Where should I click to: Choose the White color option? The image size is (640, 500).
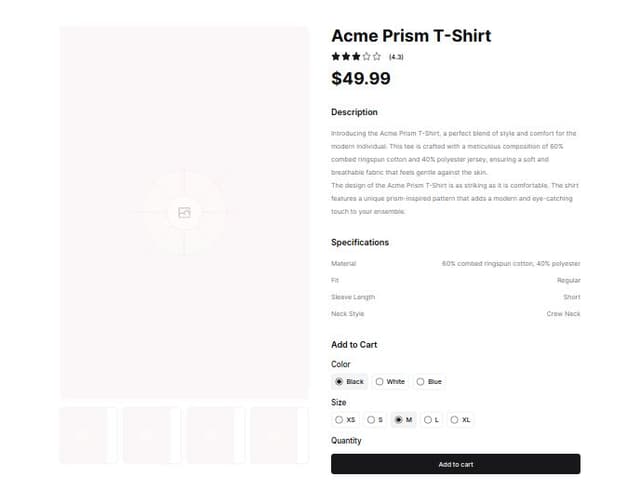pyautogui.click(x=380, y=382)
